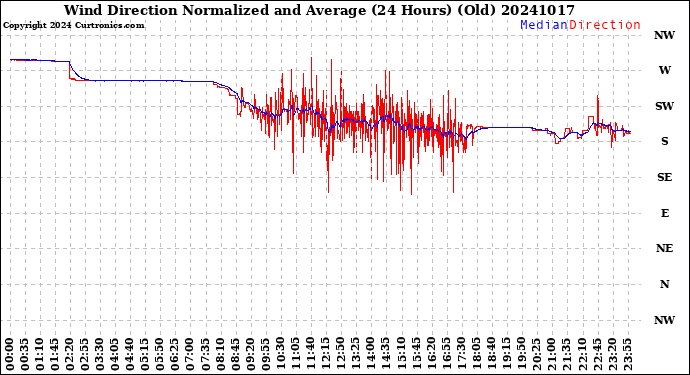This screenshot has width=690, height=375.
Task: Click the SW direction axis label
Action: tap(664, 106)
